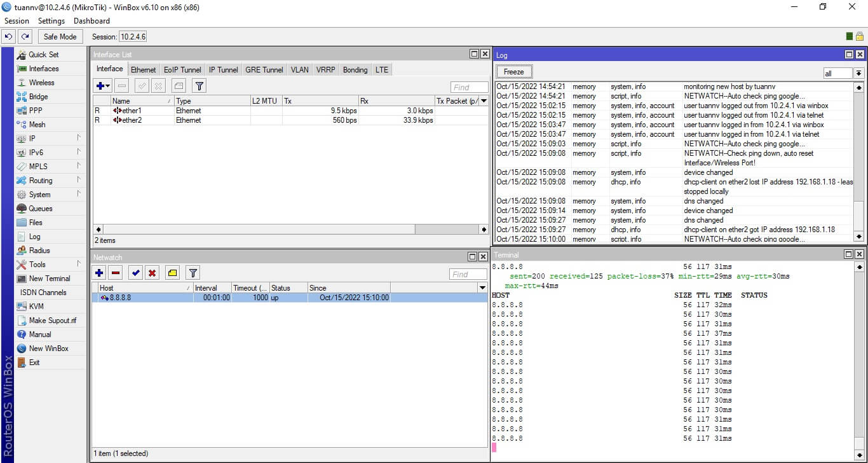The image size is (868, 463).
Task: Click Exit in the sidebar
Action: coord(34,363)
